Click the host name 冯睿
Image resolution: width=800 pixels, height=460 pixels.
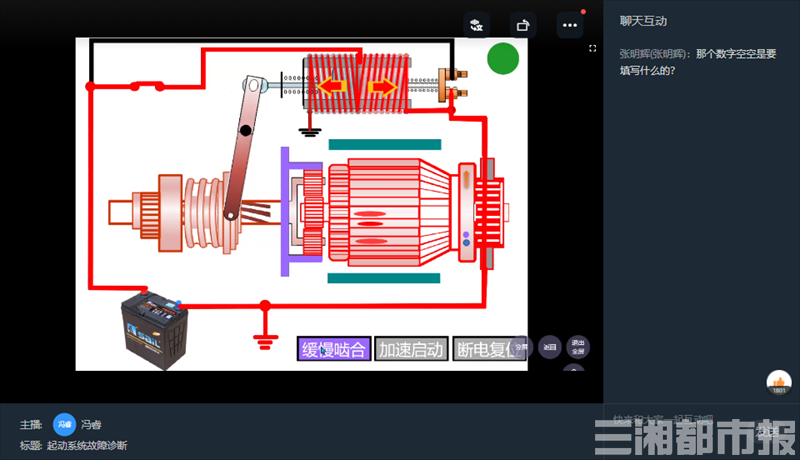click(91, 425)
